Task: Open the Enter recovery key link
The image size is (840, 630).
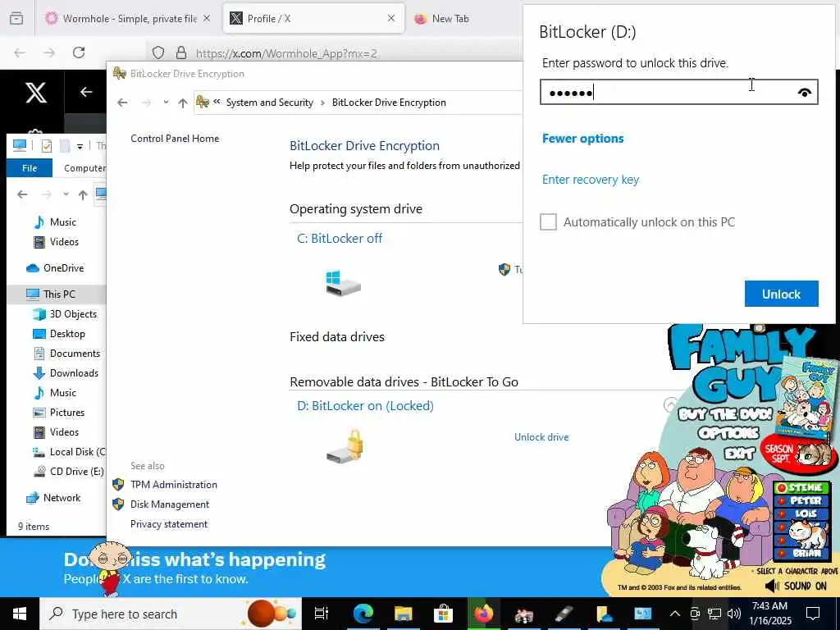Action: [591, 180]
